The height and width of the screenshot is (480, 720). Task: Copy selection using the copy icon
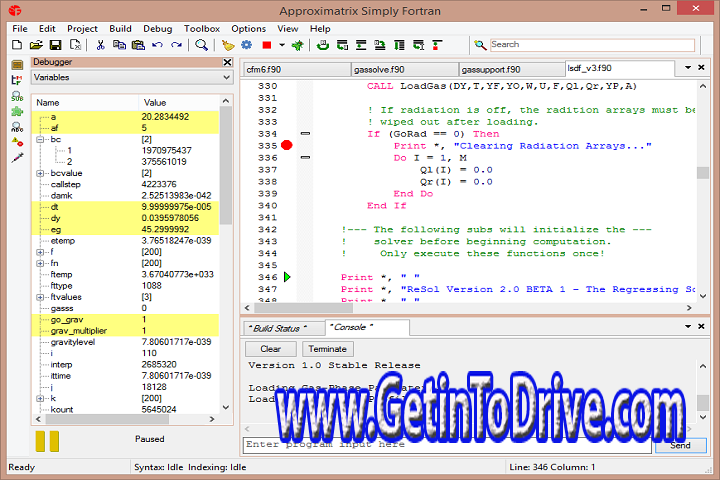point(119,45)
